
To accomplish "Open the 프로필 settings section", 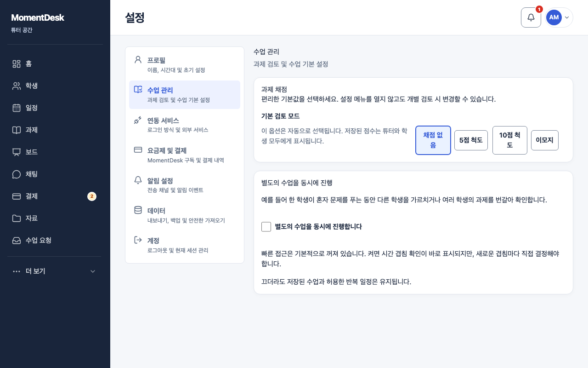I will tap(185, 65).
